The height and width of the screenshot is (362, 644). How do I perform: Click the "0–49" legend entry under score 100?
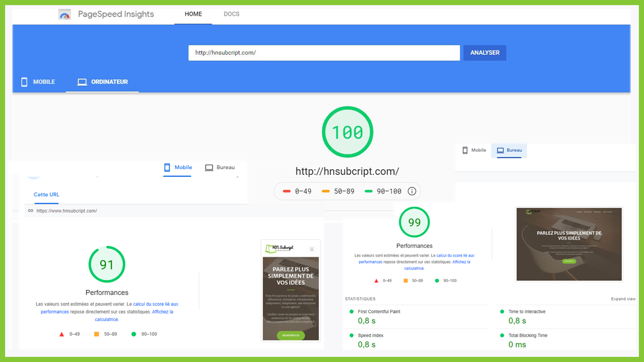pyautogui.click(x=297, y=191)
